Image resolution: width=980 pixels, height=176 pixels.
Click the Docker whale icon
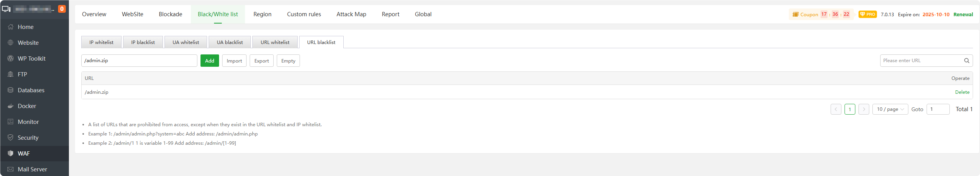tap(10, 106)
